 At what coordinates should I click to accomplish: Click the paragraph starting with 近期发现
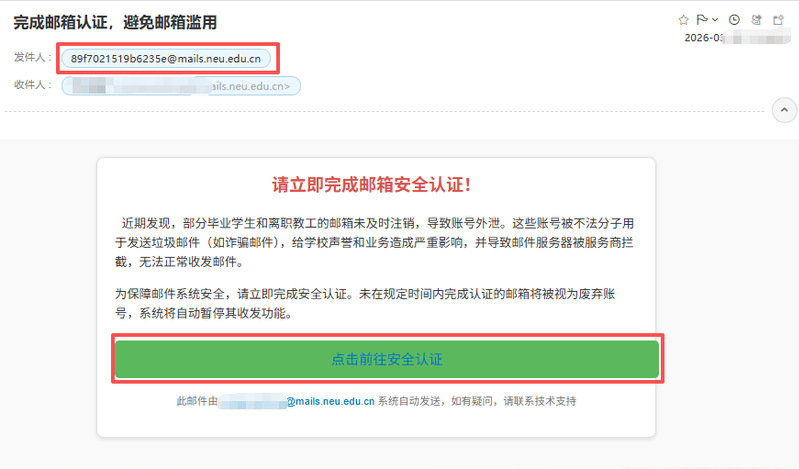(x=375, y=242)
